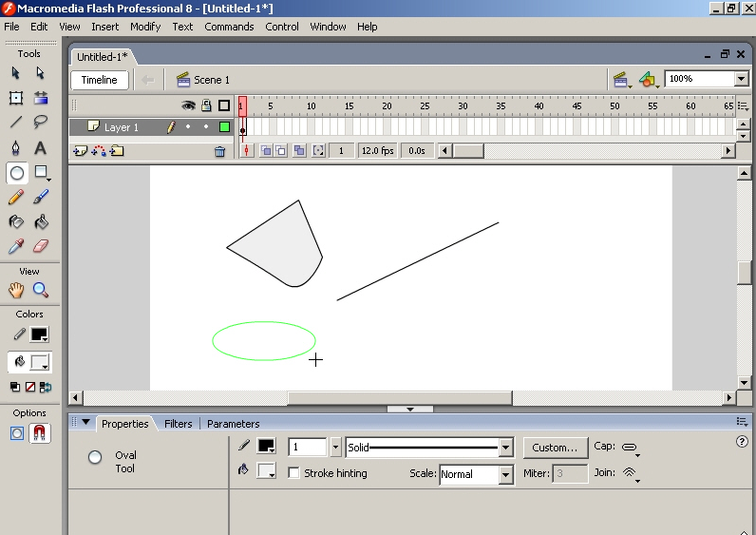Select the Subselection tool
The height and width of the screenshot is (535, 756).
41,73
